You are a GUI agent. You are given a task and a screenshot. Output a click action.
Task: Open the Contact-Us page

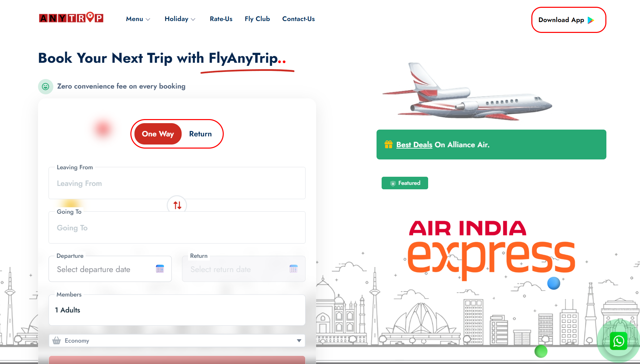click(x=298, y=19)
